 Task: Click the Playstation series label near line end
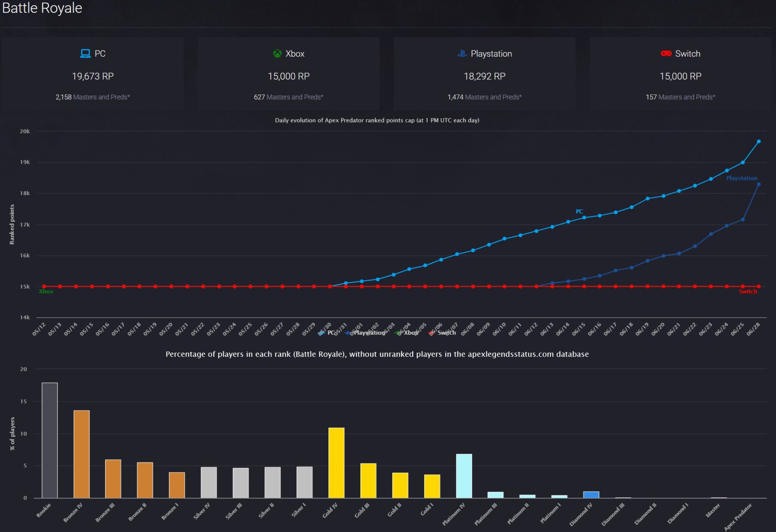click(x=741, y=178)
